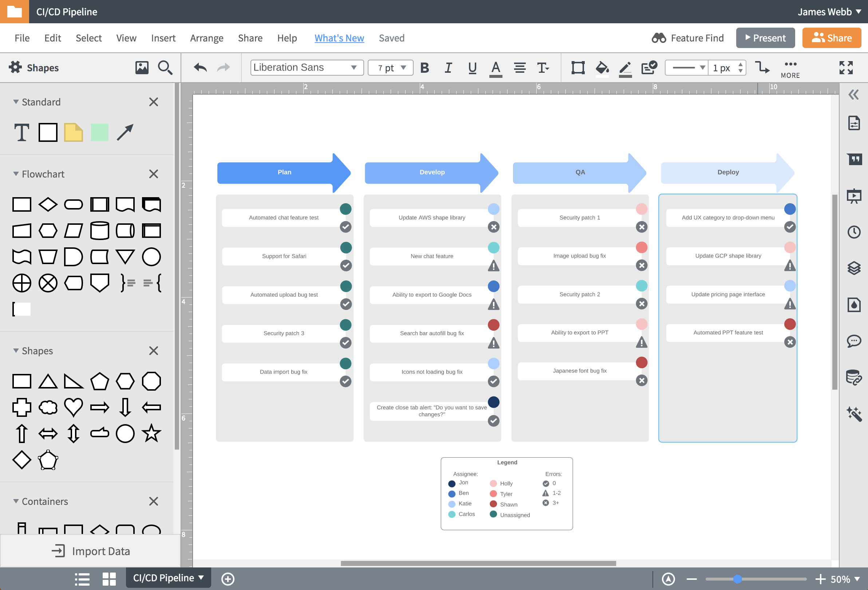Select the Bold formatting tool
The image size is (868, 590).
[x=425, y=67]
